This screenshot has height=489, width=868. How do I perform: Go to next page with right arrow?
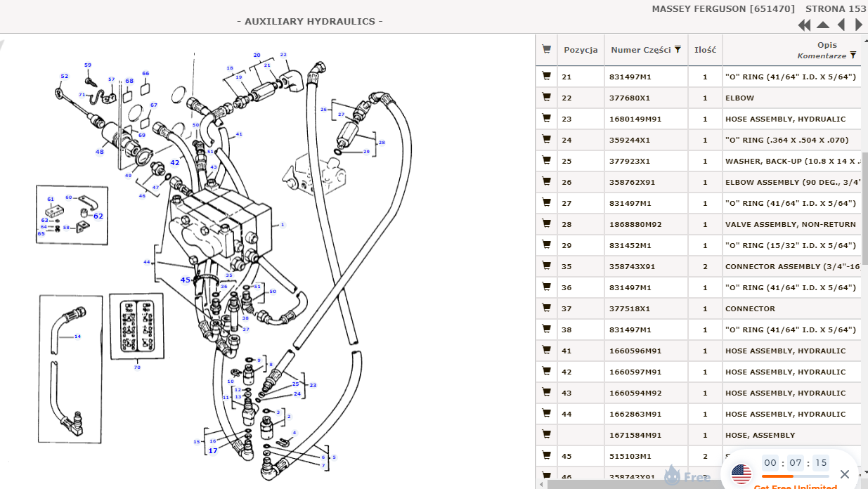(x=858, y=25)
